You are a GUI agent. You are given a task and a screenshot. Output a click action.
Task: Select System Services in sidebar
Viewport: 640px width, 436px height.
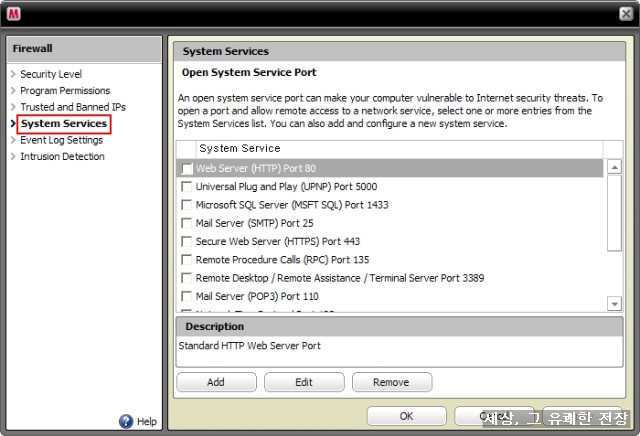[x=64, y=124]
